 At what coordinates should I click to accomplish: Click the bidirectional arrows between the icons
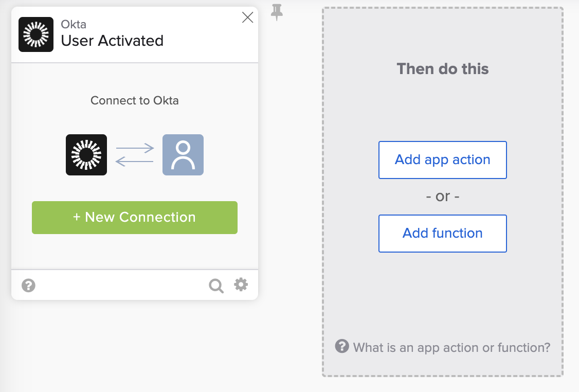pyautogui.click(x=135, y=155)
